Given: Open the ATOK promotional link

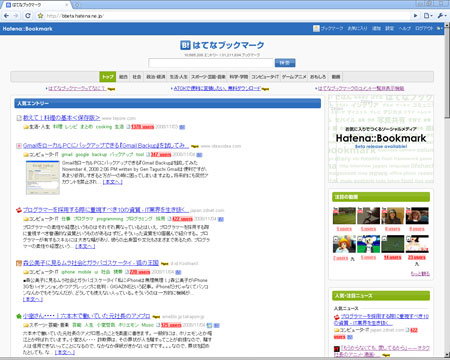Looking at the screenshot, I should click(217, 88).
